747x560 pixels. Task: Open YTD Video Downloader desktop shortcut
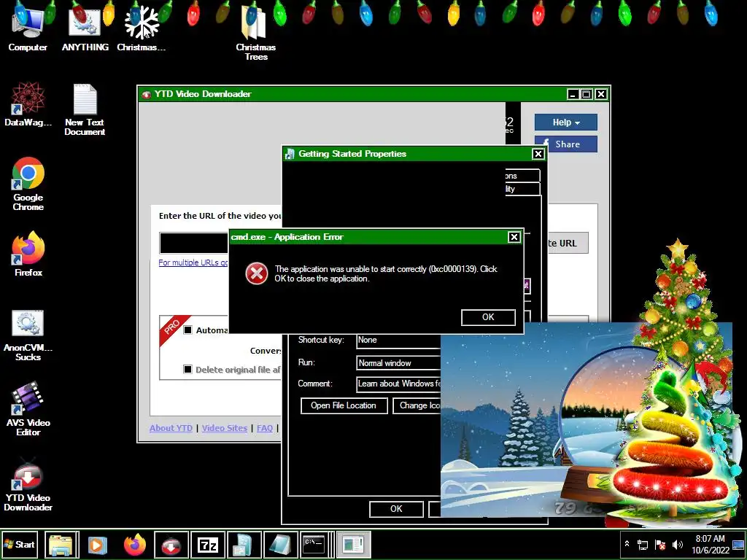28,484
